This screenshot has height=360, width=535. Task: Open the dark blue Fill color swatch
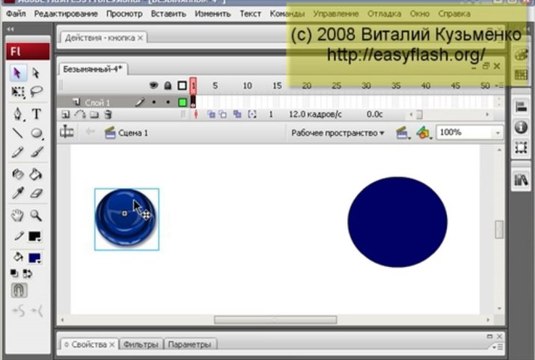click(35, 258)
